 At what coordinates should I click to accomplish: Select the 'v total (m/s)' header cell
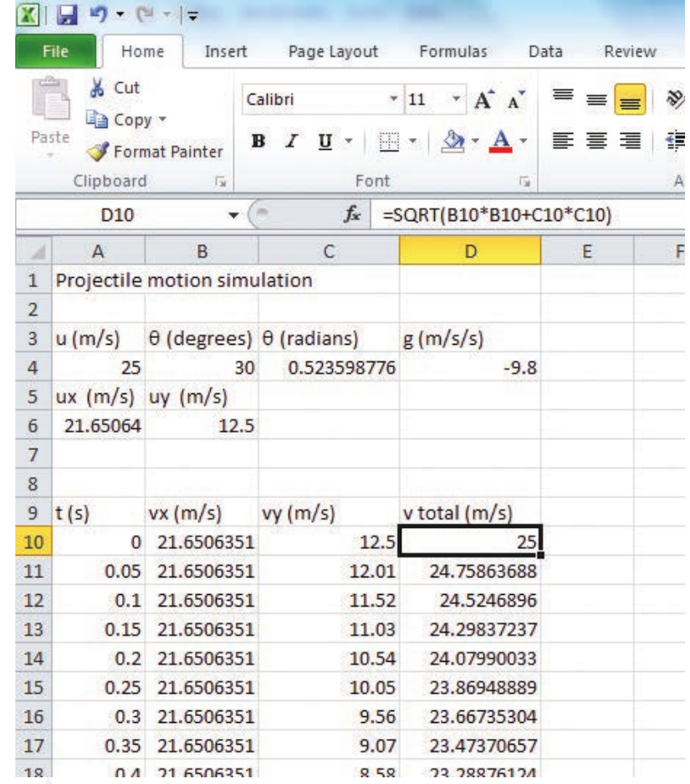(x=470, y=513)
